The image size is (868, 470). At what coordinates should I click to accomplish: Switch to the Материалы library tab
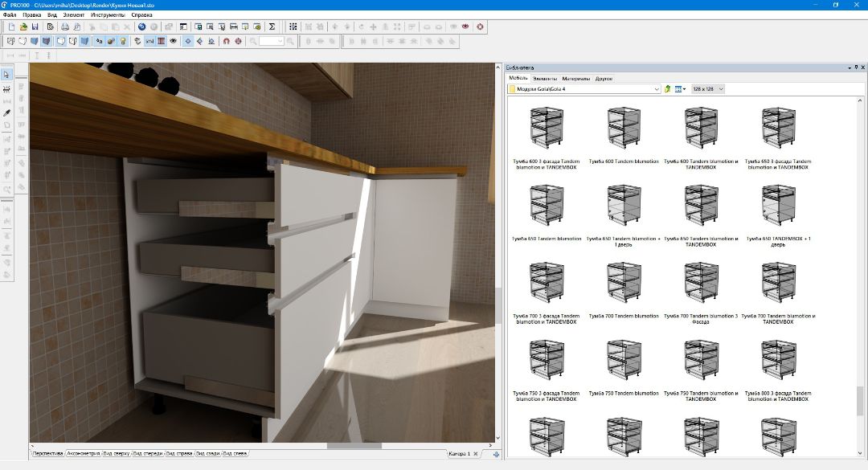tap(575, 79)
